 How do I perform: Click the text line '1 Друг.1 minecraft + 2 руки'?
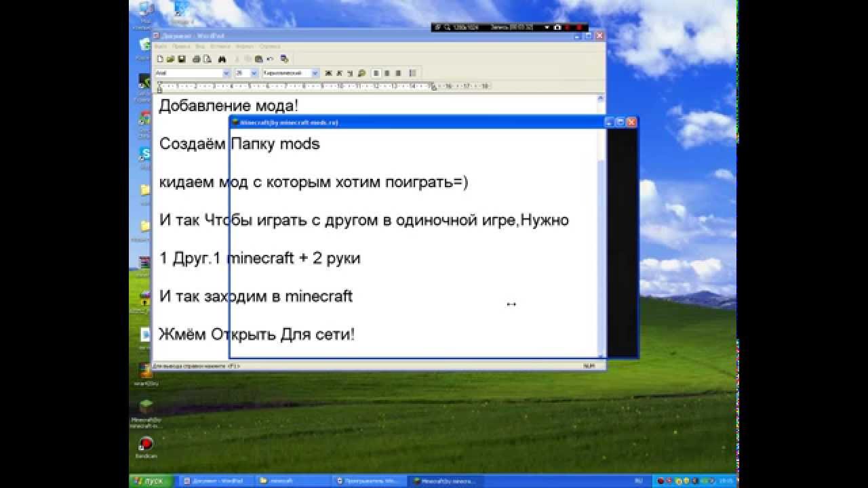(260, 258)
